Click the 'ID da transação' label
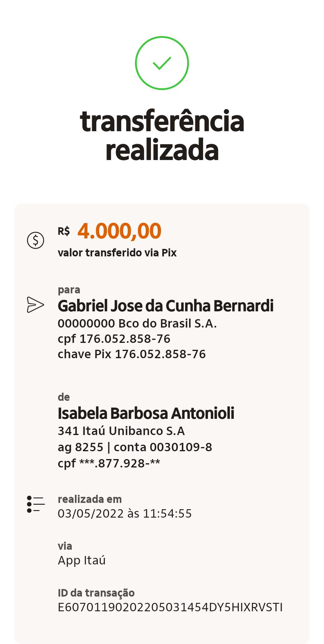The image size is (324, 644). 96,593
